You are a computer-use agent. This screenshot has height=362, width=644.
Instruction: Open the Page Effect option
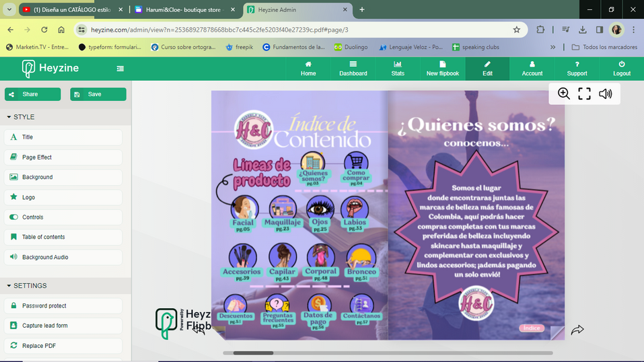coord(64,157)
